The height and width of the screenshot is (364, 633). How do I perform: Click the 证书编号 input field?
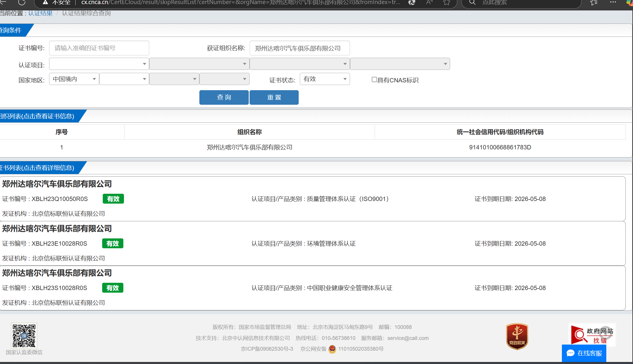point(99,48)
